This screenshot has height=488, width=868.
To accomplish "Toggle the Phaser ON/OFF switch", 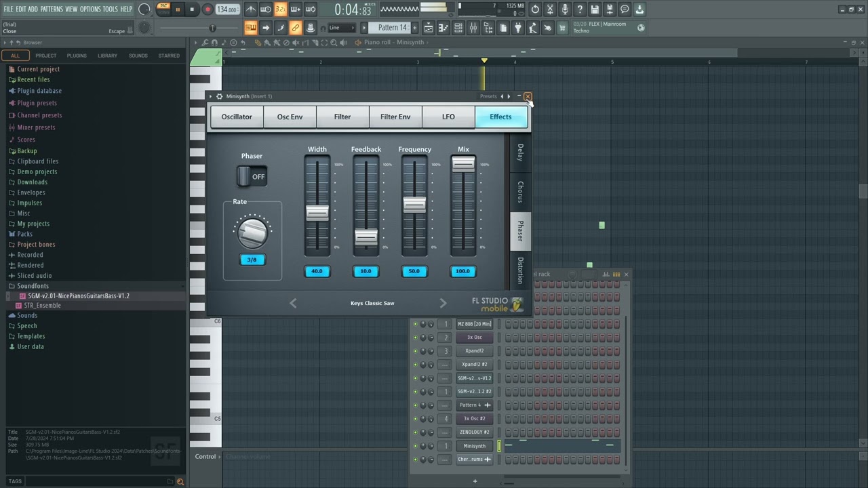I will click(x=252, y=176).
